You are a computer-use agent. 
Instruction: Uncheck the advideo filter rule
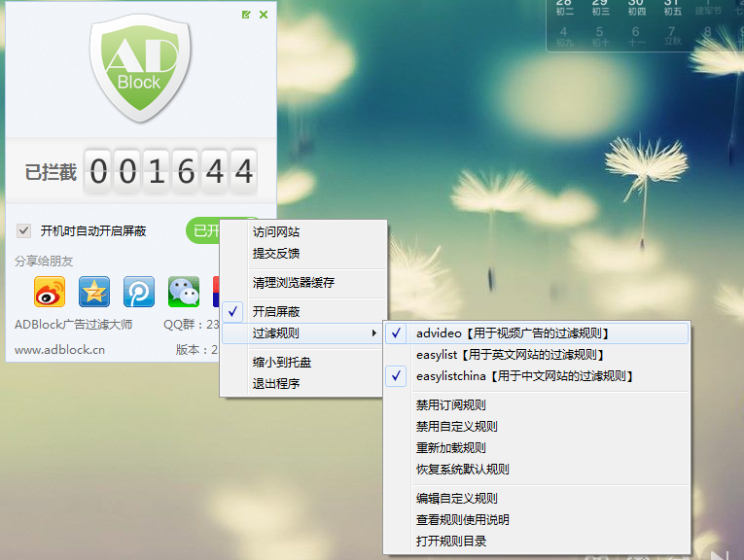[537, 333]
